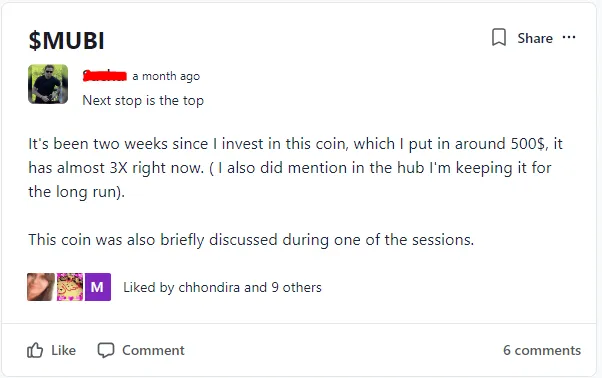Viewport: 602px width, 378px height.
Task: Click the redacted author name
Action: pyautogui.click(x=105, y=76)
